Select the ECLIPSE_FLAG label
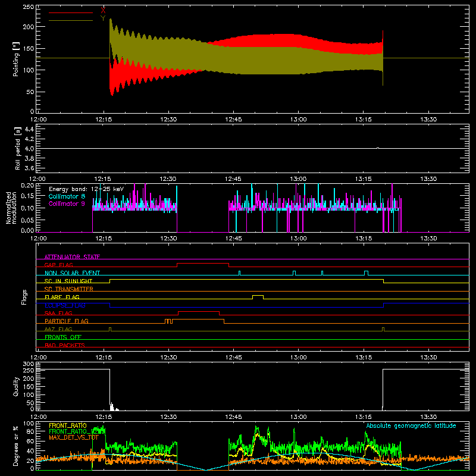Viewport: 476px width, 476px height. tap(65, 305)
